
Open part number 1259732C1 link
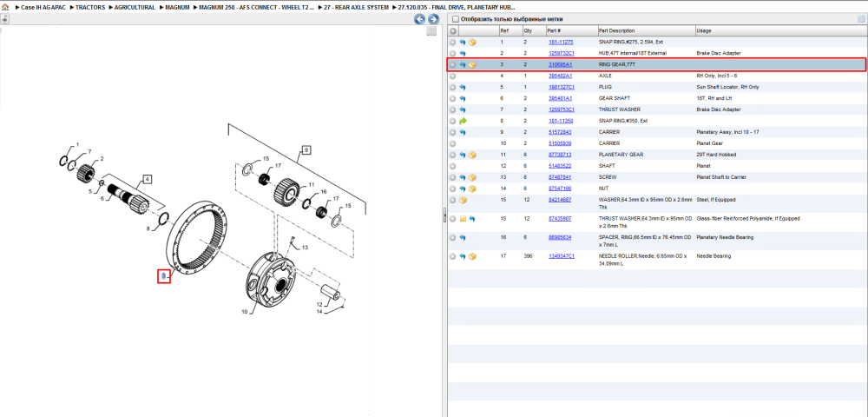(x=562, y=54)
